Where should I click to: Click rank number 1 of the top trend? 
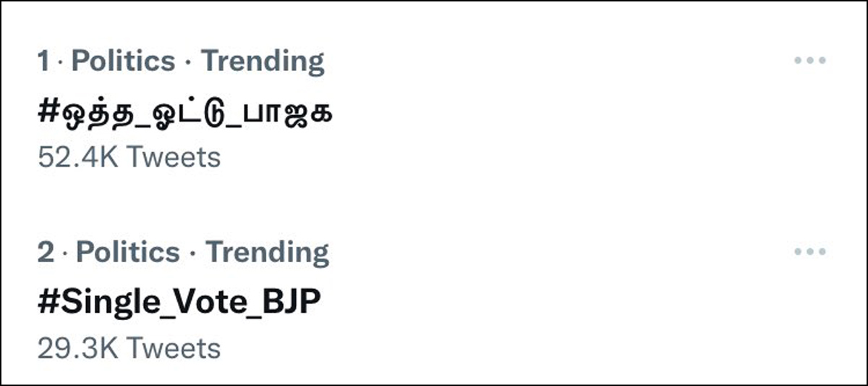click(43, 62)
